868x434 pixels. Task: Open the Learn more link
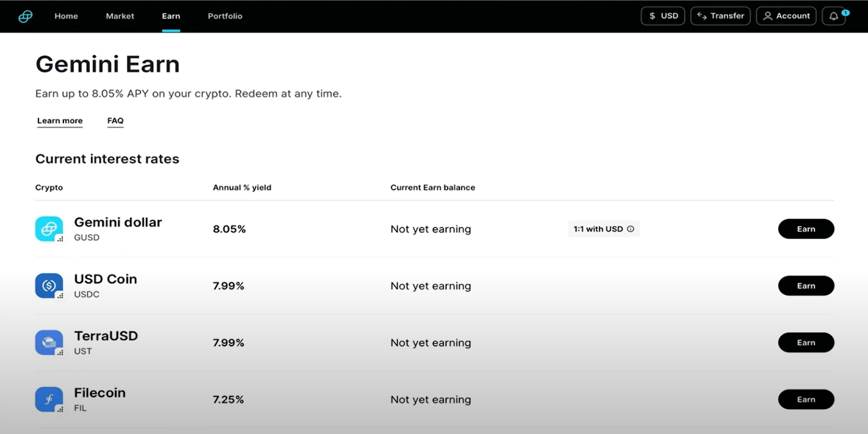[x=60, y=121]
